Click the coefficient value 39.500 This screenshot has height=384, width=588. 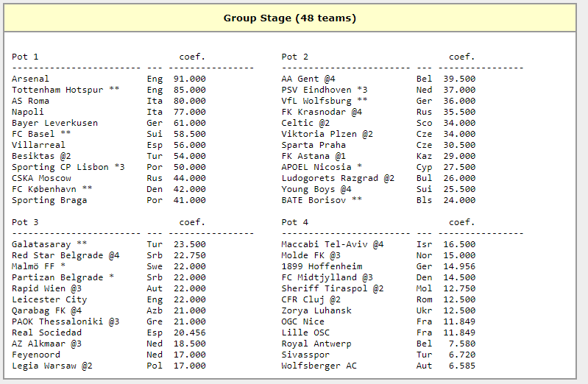point(459,79)
